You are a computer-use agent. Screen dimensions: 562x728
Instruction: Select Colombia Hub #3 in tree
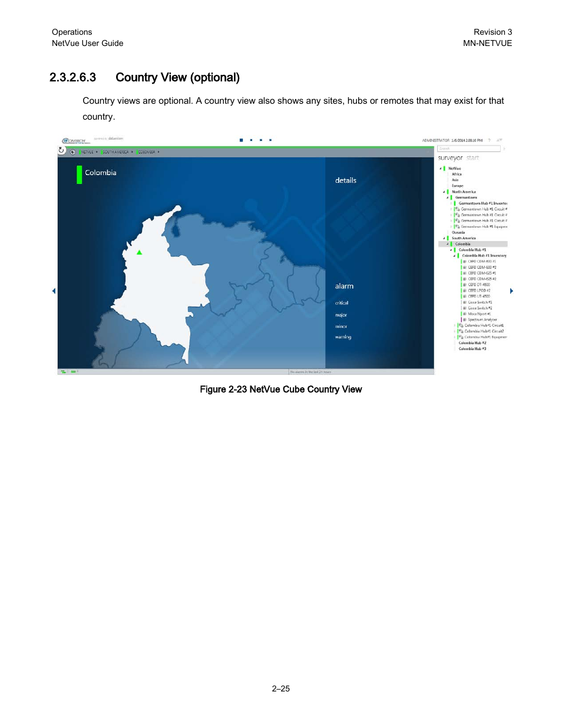click(472, 349)
